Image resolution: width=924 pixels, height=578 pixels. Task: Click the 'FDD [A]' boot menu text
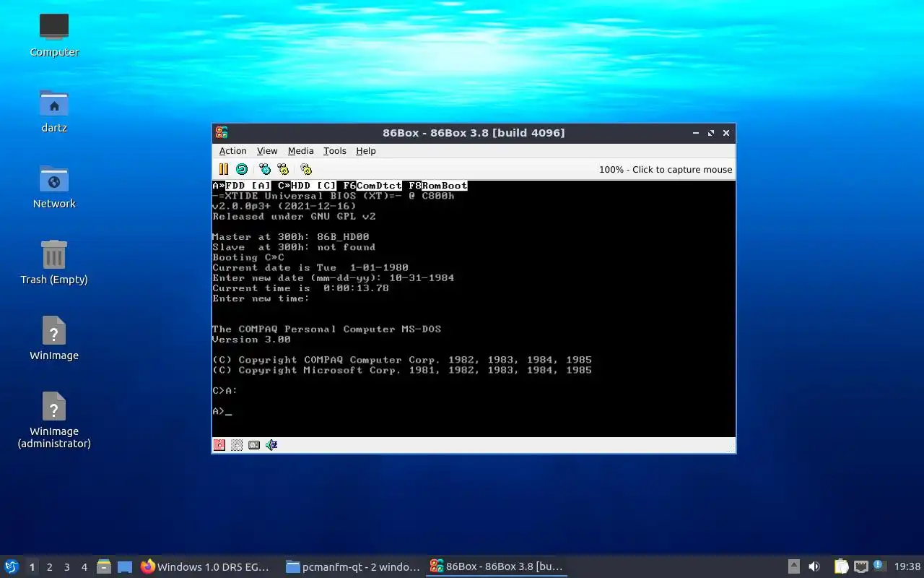pyautogui.click(x=248, y=186)
